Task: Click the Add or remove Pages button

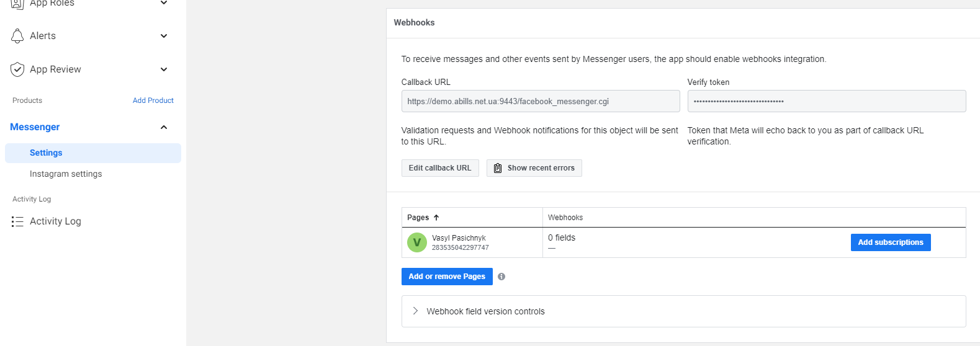Action: (x=447, y=277)
